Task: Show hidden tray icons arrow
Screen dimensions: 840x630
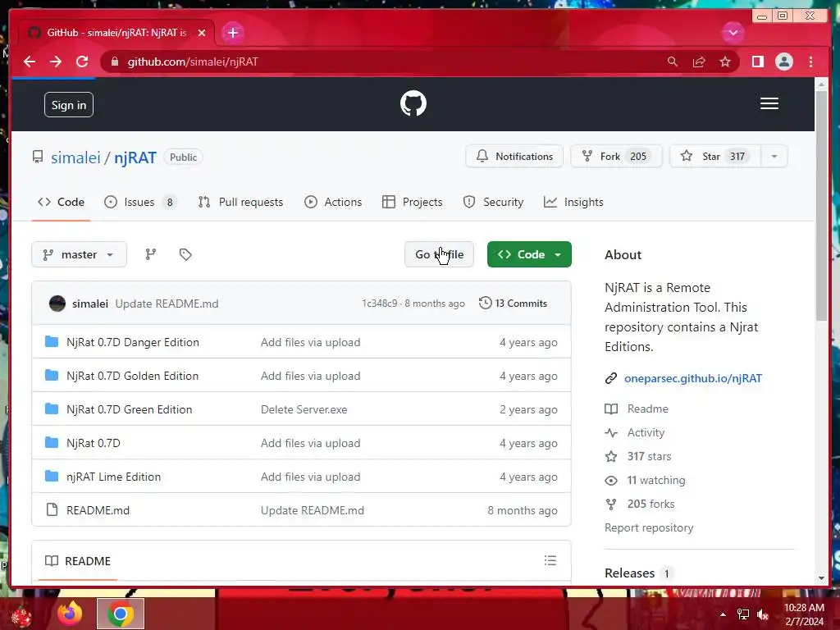Action: tap(723, 614)
